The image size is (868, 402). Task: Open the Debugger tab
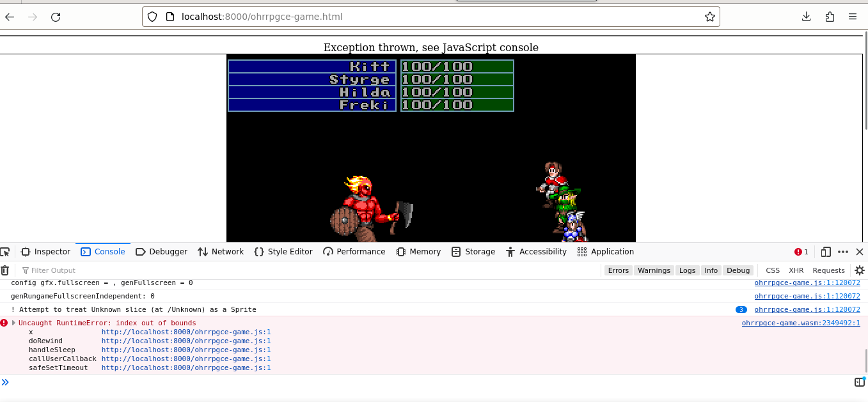(162, 252)
